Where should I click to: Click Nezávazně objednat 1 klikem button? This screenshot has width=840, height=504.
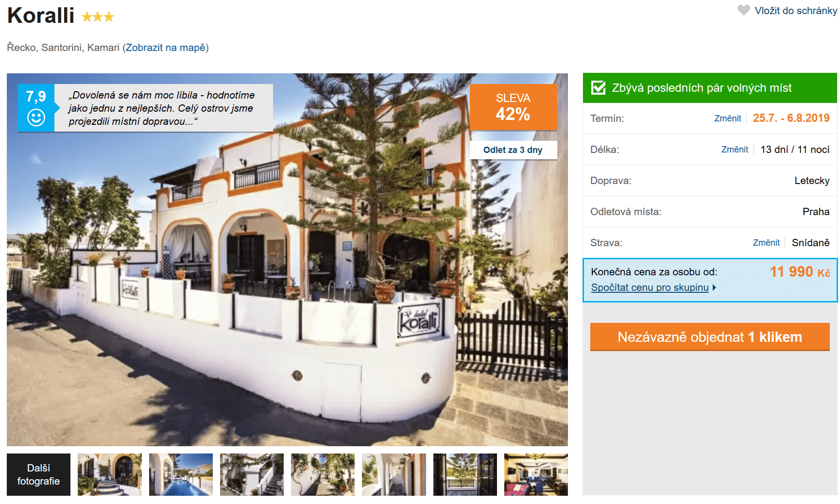[710, 337]
